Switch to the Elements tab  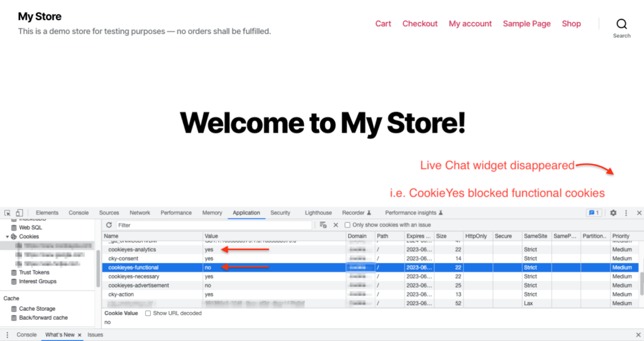[x=47, y=213]
